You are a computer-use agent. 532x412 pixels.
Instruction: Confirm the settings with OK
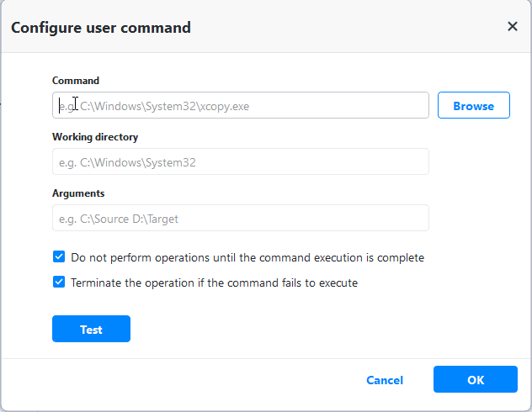click(x=475, y=380)
